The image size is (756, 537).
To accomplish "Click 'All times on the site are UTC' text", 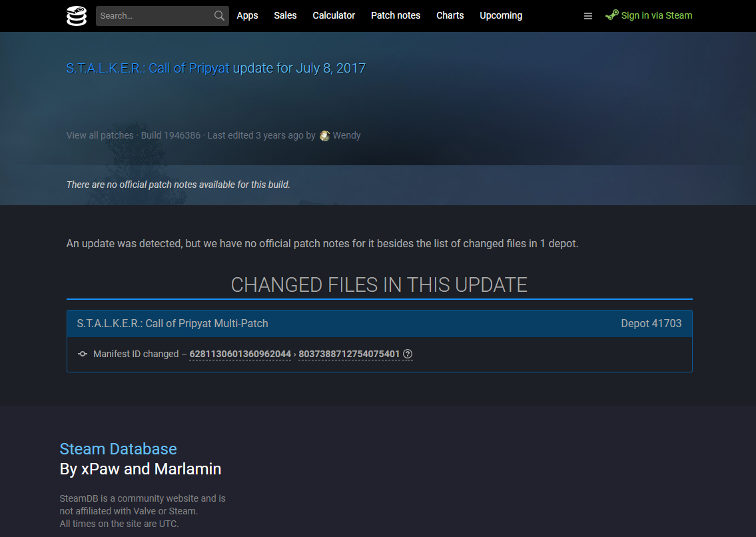I will [x=119, y=524].
